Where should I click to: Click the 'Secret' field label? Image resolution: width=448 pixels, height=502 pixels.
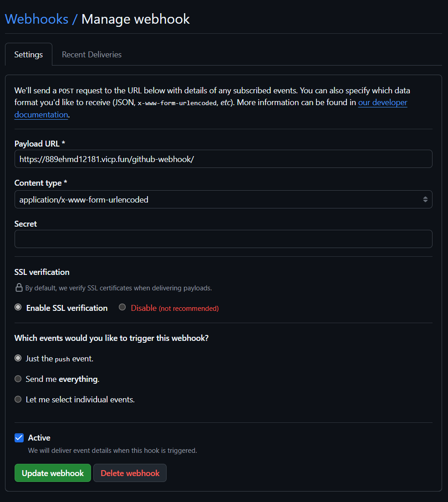pyautogui.click(x=25, y=224)
